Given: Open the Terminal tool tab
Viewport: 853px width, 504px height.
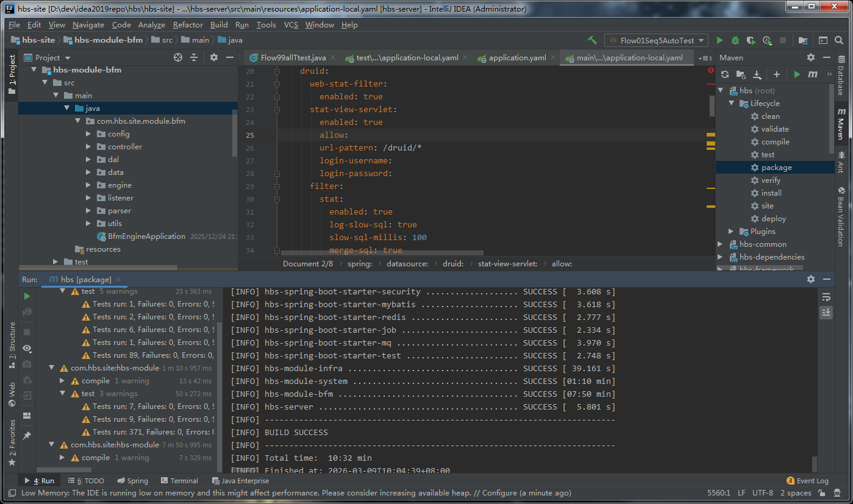Looking at the screenshot, I should (x=178, y=481).
